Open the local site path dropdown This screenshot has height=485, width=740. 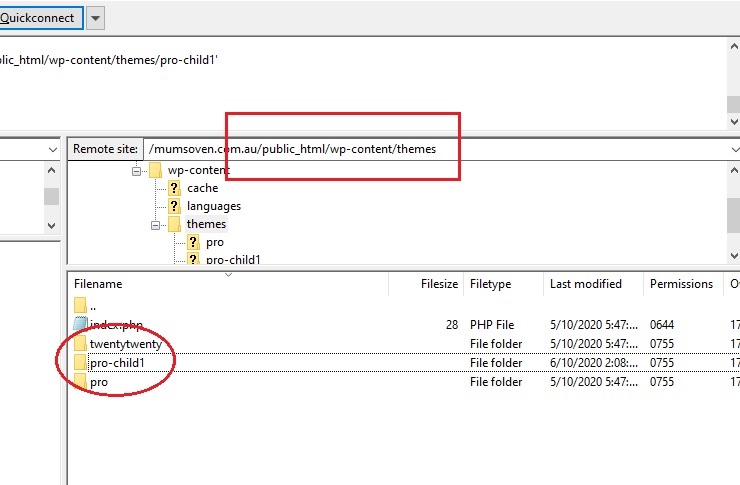(x=52, y=150)
